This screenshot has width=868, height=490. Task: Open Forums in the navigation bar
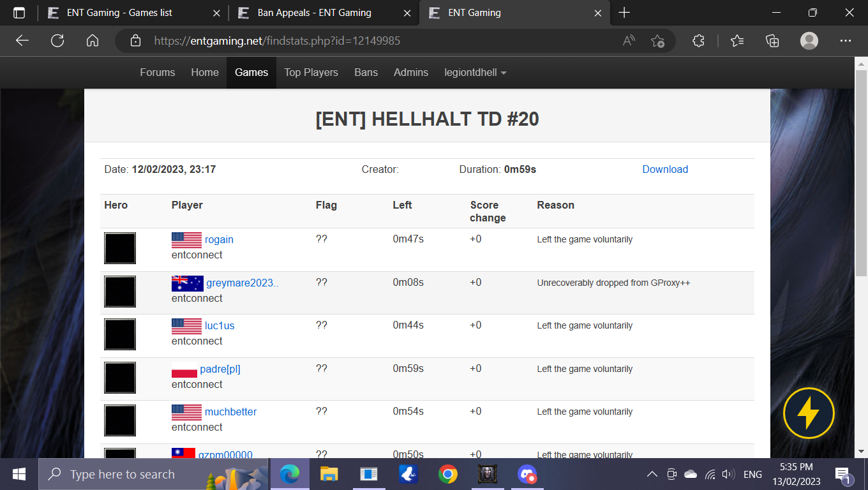[x=158, y=72]
